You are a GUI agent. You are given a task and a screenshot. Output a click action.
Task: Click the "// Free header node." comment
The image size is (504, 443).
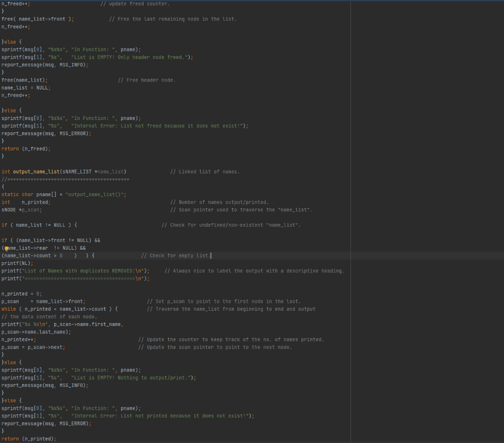(x=147, y=80)
